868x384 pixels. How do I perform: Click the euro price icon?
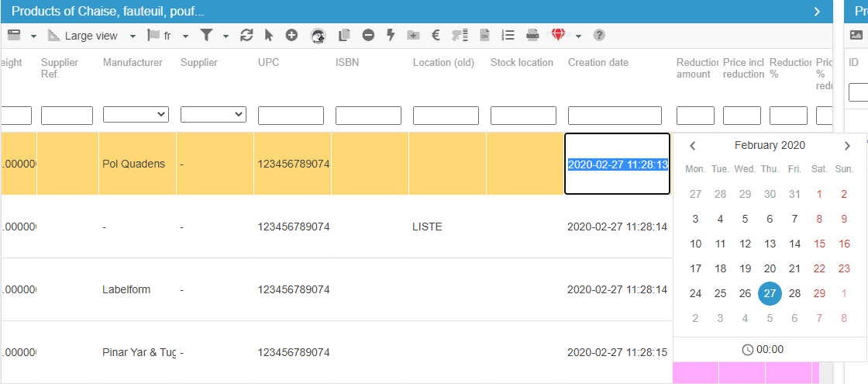(436, 35)
